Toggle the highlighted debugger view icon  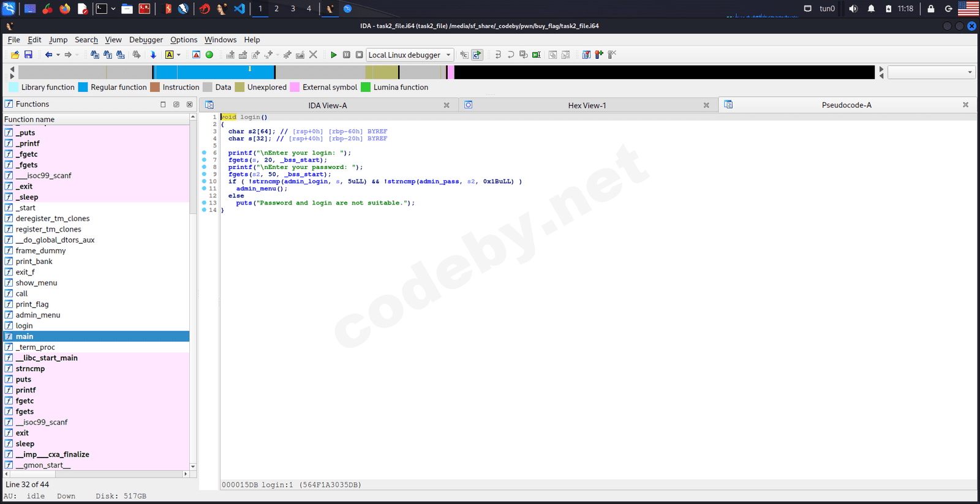[477, 55]
